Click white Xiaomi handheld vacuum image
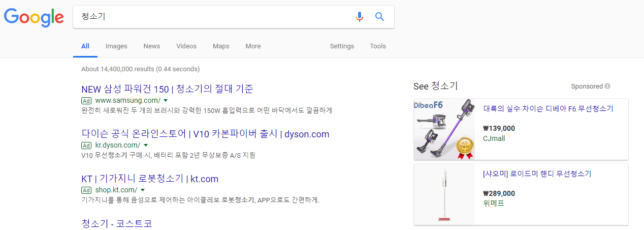 tap(444, 194)
